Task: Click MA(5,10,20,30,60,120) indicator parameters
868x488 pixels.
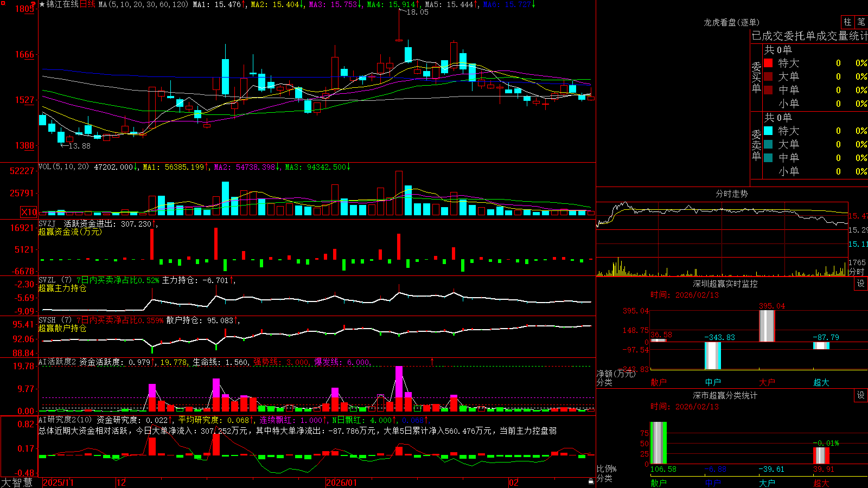Action: tap(144, 4)
